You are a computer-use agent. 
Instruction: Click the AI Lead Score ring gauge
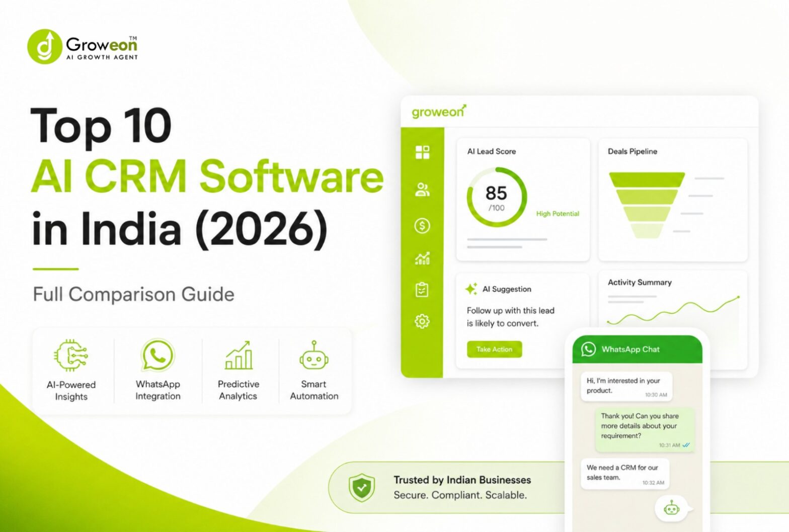pos(497,197)
